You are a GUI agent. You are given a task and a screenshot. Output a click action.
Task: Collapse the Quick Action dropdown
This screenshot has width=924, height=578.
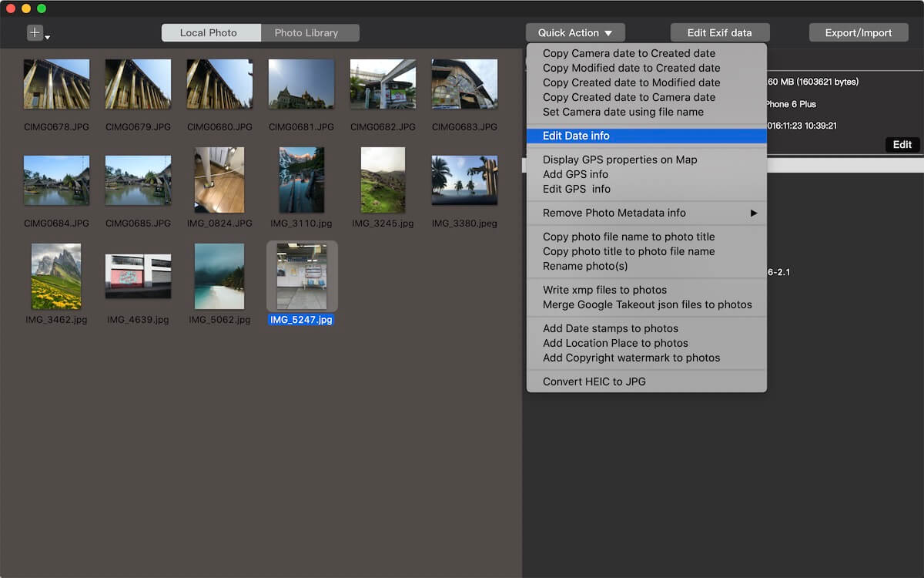point(575,32)
